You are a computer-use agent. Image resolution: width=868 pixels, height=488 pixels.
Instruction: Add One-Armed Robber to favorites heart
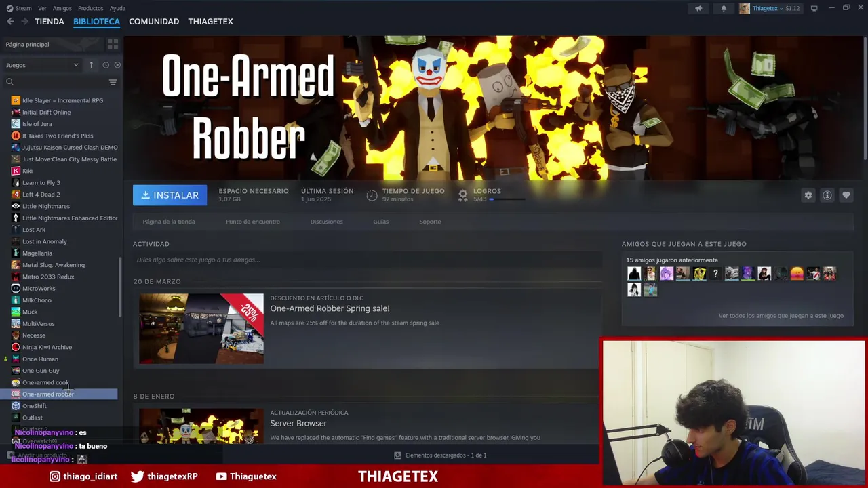coord(846,195)
